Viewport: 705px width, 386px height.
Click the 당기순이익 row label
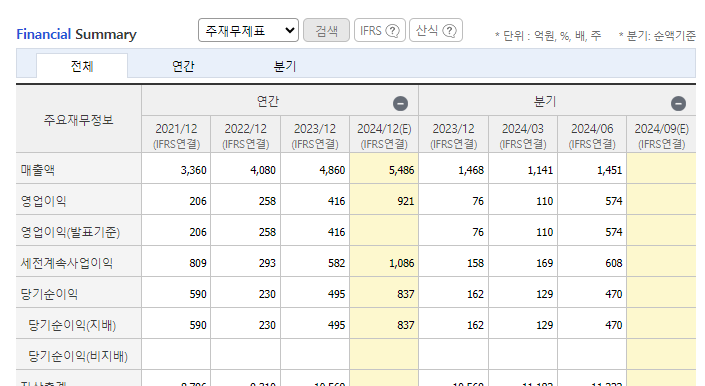click(49, 294)
